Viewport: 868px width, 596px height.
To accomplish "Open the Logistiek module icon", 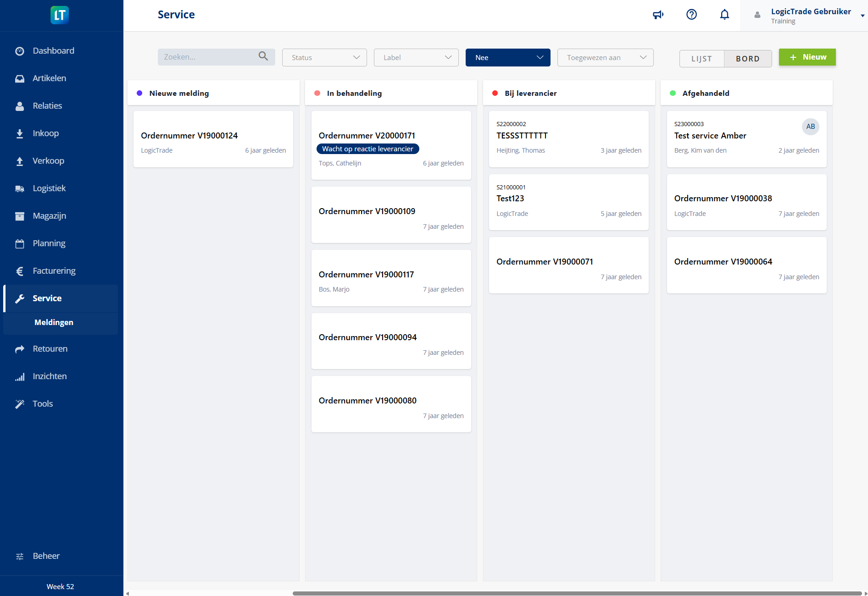I will click(20, 188).
